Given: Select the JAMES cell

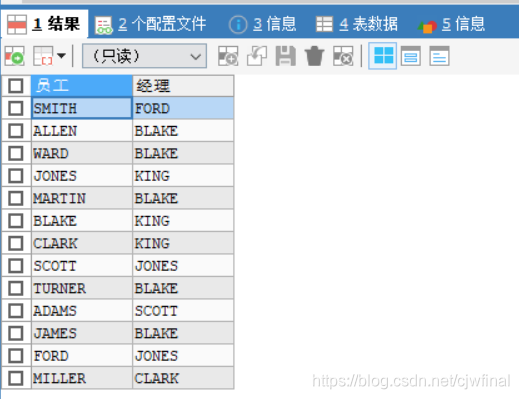Looking at the screenshot, I should coord(82,333).
